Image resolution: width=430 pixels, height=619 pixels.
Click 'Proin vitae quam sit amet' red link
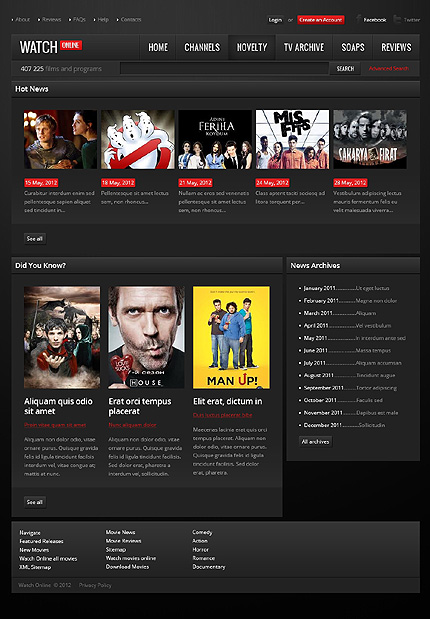pos(55,425)
